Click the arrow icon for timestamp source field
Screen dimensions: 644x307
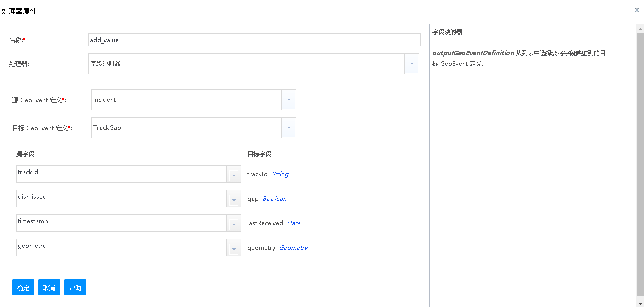coord(234,224)
